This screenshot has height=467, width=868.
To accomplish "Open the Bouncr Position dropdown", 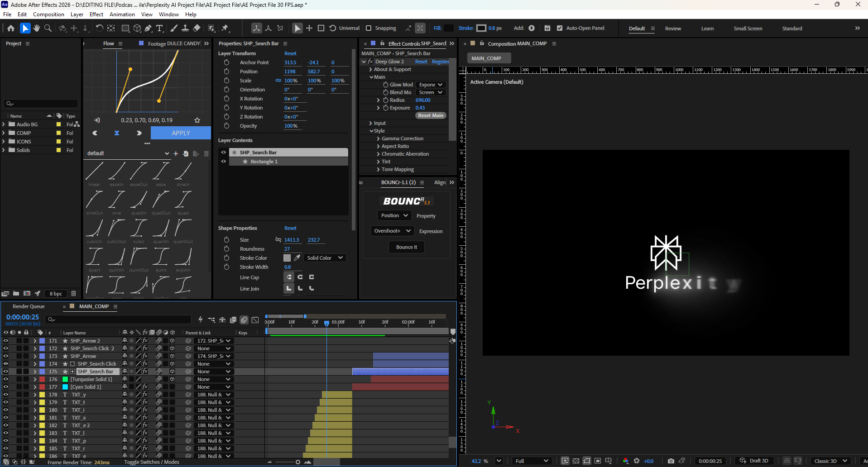I will pyautogui.click(x=394, y=215).
